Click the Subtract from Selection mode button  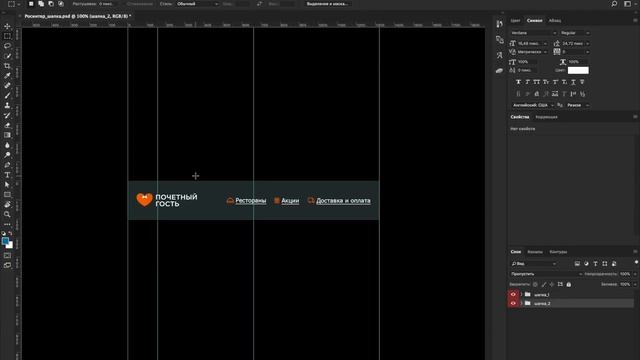click(x=51, y=4)
